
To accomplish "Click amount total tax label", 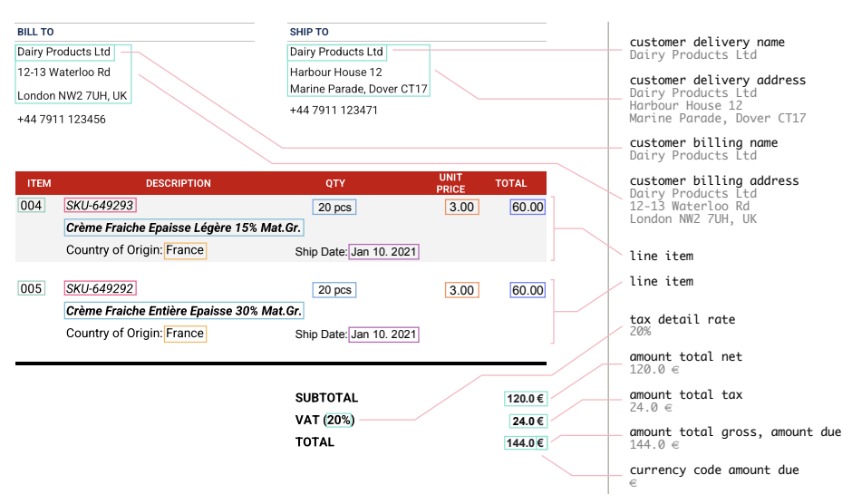I will point(686,394).
